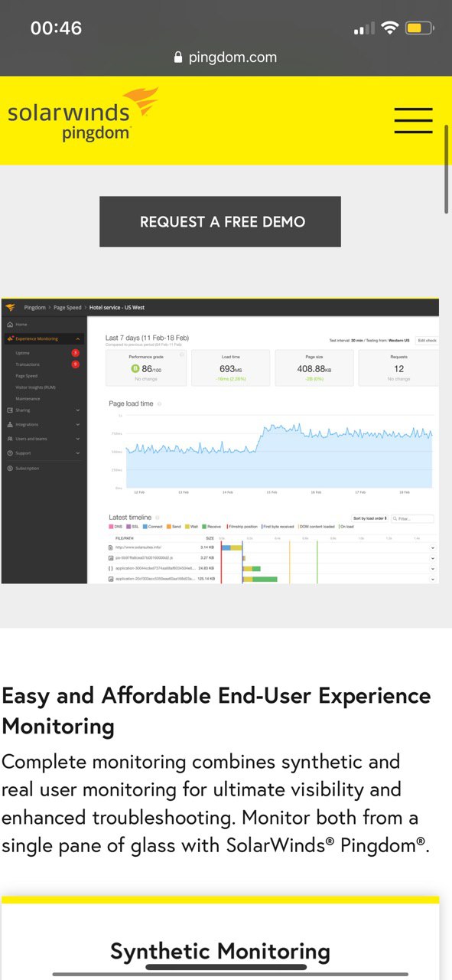This screenshot has width=452, height=980.
Task: Tap the pingdom.com address bar
Action: coord(226,57)
